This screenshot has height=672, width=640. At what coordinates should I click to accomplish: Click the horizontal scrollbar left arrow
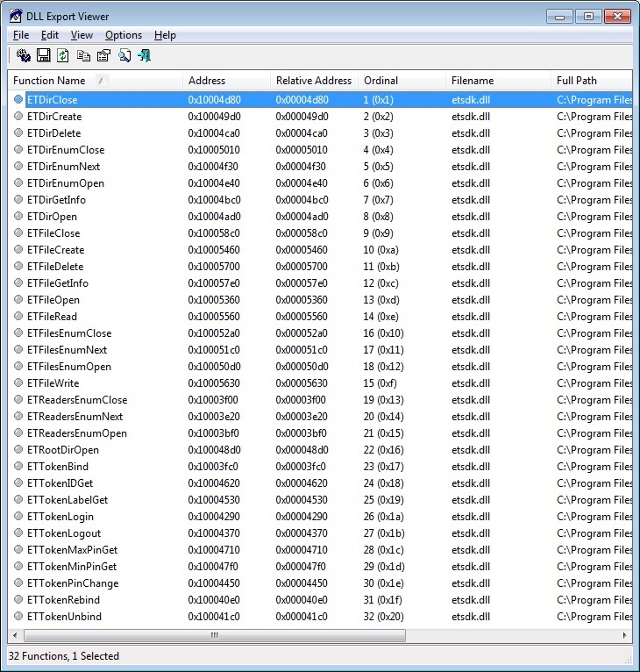(16, 635)
